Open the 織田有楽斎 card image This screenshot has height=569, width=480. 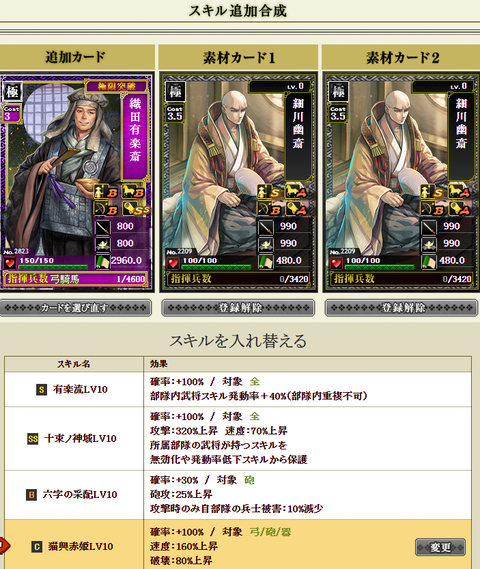tap(76, 183)
